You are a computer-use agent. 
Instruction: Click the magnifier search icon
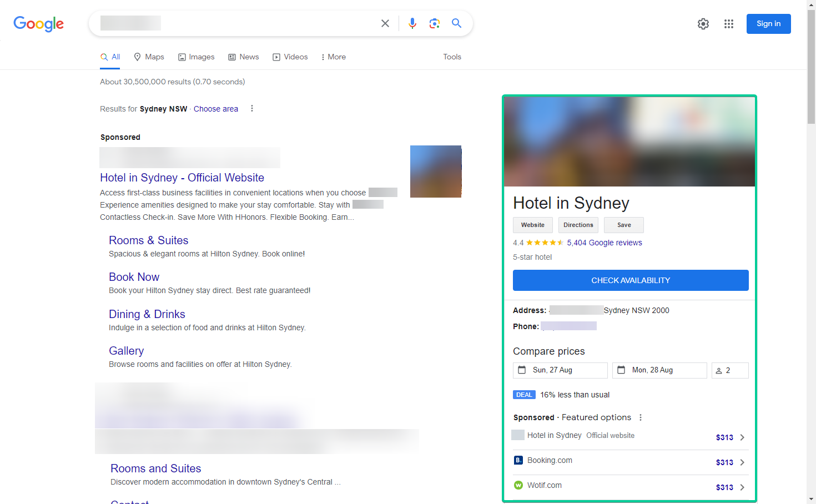click(456, 23)
